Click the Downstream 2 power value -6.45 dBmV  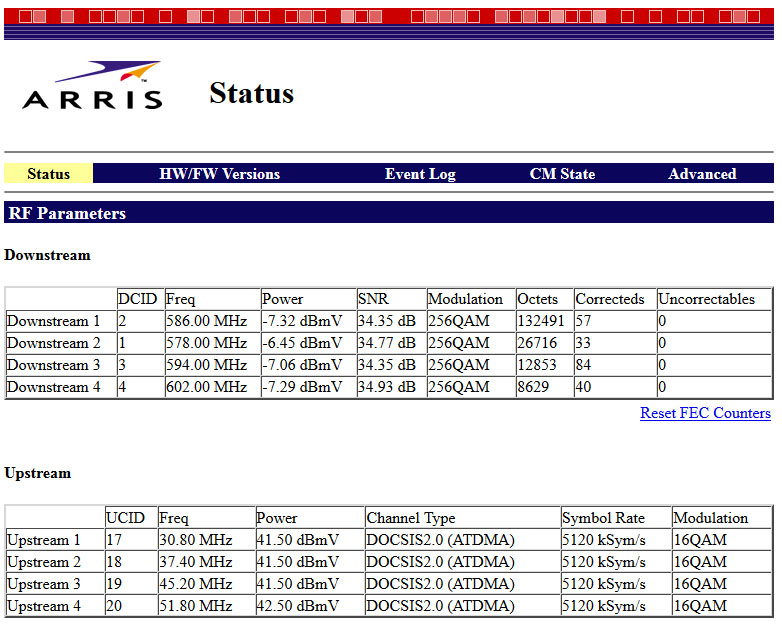click(302, 343)
